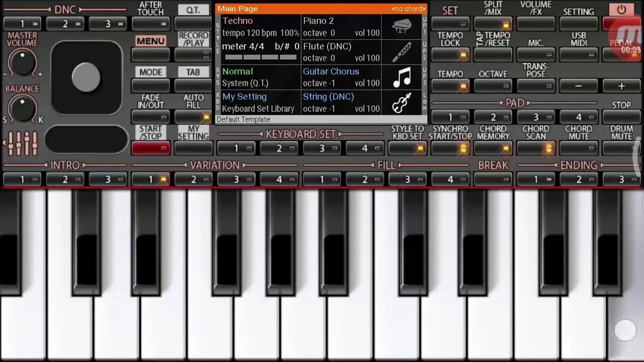This screenshot has width=644, height=362.
Task: Select the Piano 2 grand piano icon
Action: pos(402,27)
